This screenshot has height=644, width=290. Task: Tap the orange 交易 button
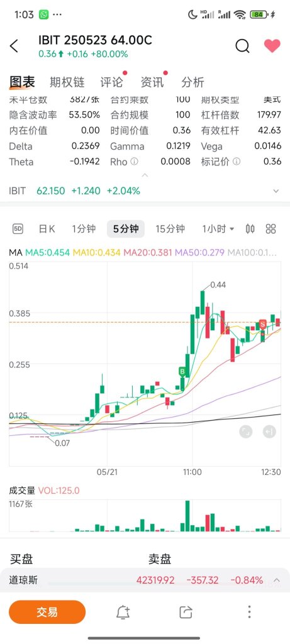click(x=47, y=612)
